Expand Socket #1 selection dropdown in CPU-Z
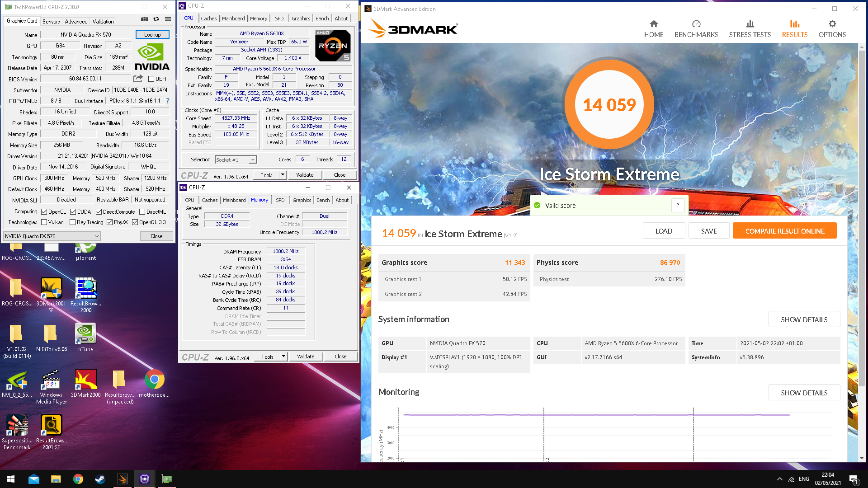Image resolution: width=868 pixels, height=488 pixels. click(x=253, y=160)
